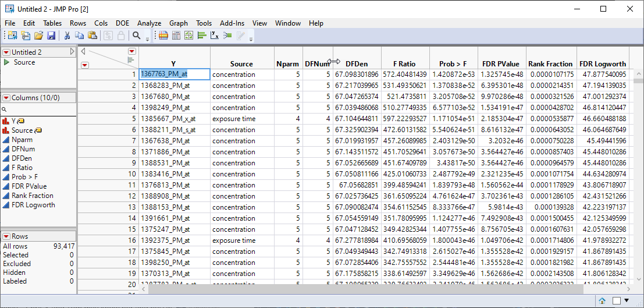Select Rank Fraction in the Columns list
The width and height of the screenshot is (644, 308).
33,196
